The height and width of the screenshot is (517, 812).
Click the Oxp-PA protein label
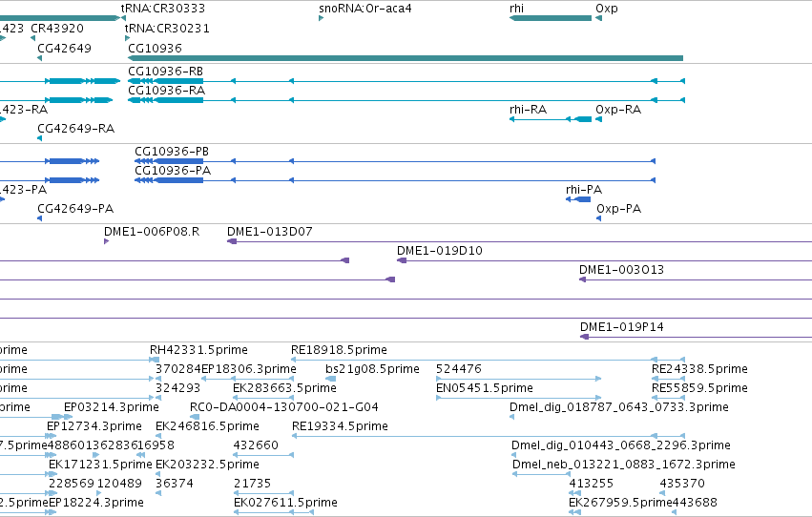(x=619, y=209)
